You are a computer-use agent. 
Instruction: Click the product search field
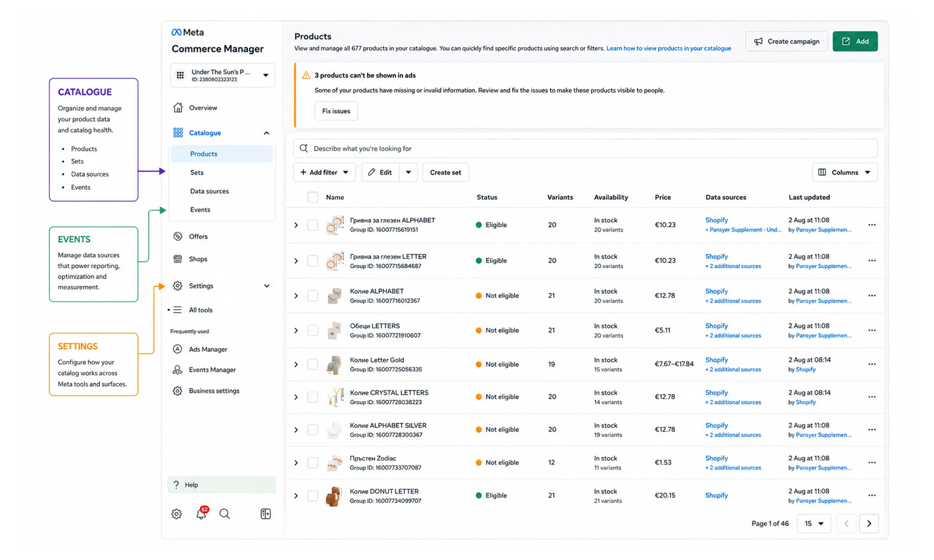(585, 148)
